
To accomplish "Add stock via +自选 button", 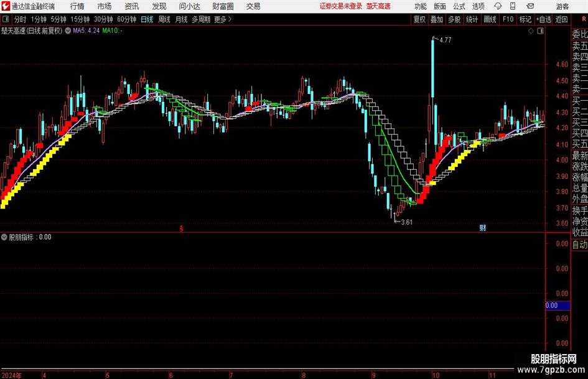I will point(543,19).
